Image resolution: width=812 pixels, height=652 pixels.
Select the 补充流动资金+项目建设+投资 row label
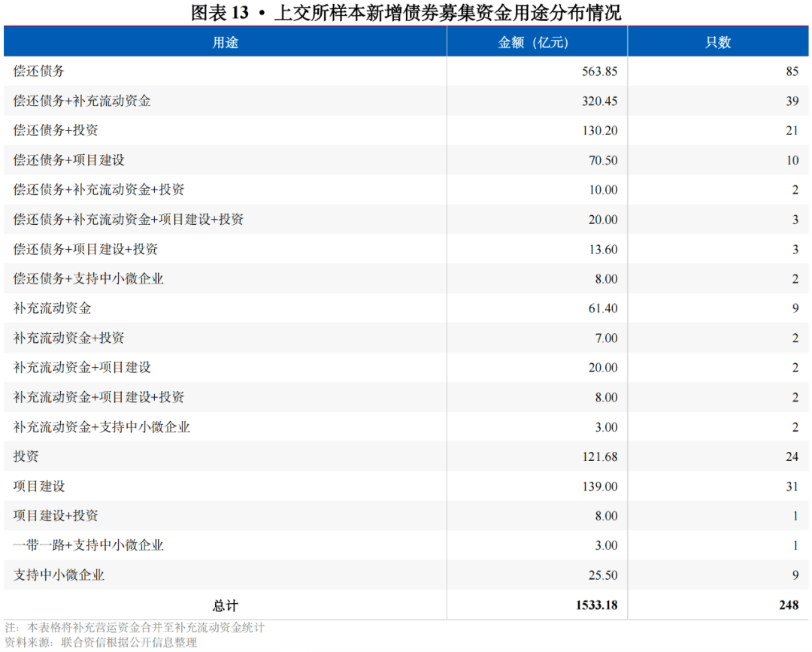pos(98,397)
